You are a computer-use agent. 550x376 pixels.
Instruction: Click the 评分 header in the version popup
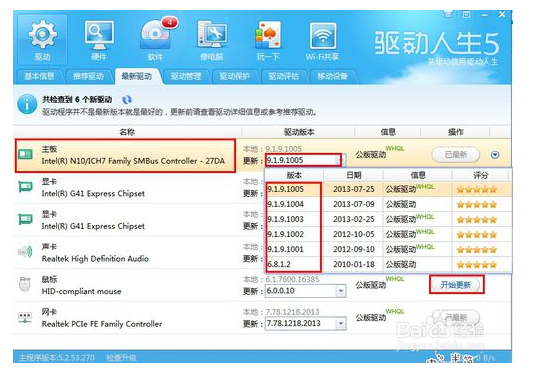pos(481,175)
